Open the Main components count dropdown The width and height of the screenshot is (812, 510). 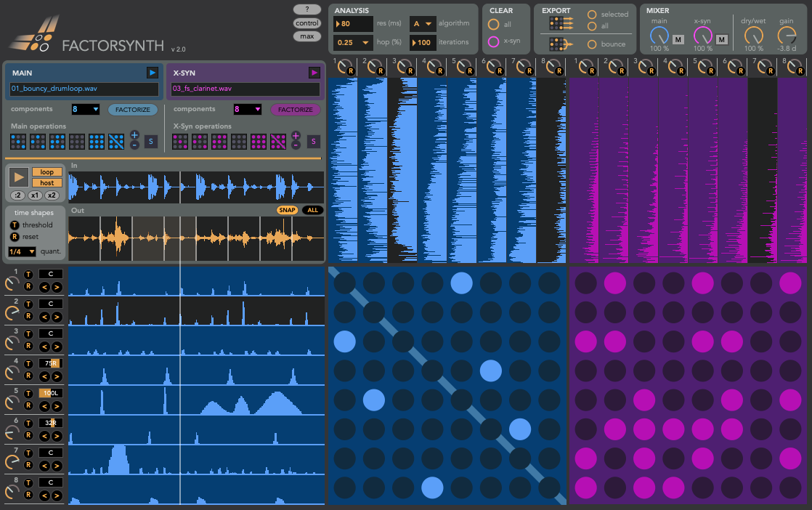pyautogui.click(x=86, y=110)
